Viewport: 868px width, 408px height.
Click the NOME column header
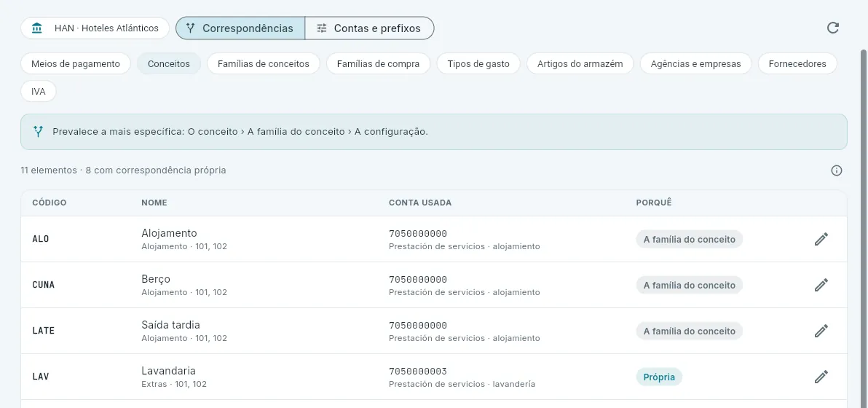(x=154, y=203)
